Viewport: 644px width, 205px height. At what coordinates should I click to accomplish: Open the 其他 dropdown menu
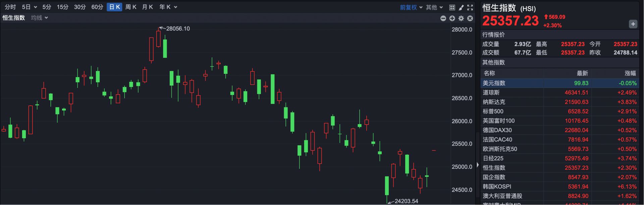434,7
